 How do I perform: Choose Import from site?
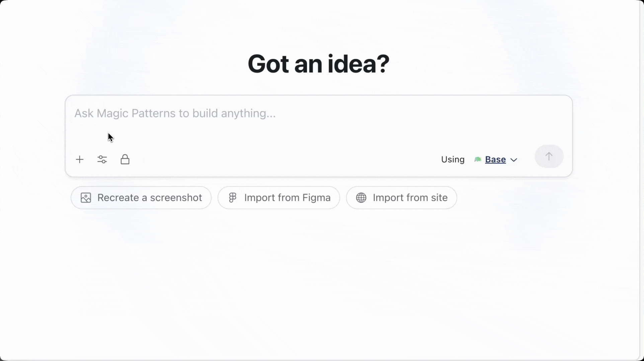(401, 198)
